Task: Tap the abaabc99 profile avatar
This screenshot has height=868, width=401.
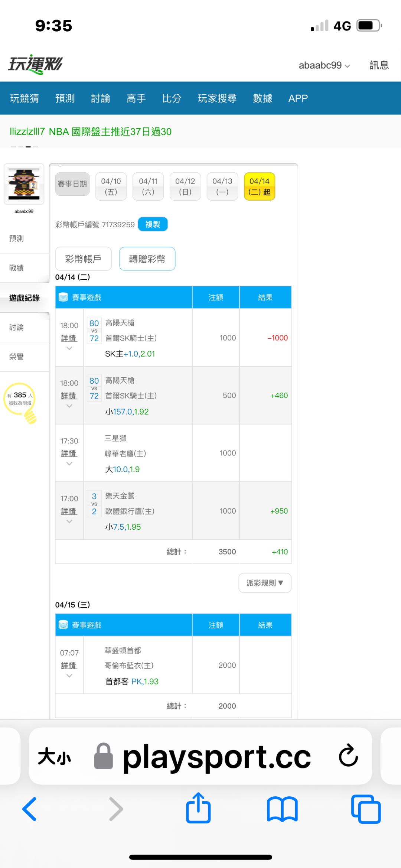Action: [x=24, y=184]
